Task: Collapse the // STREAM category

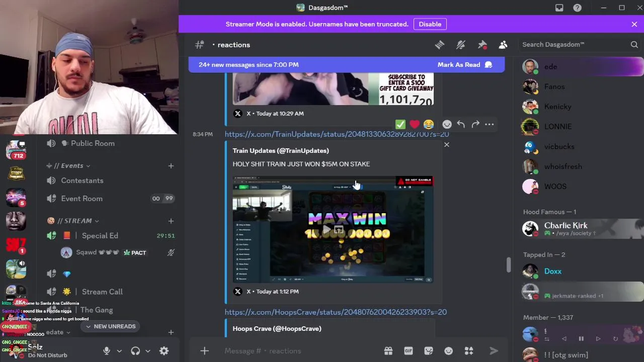Action: pos(73,221)
